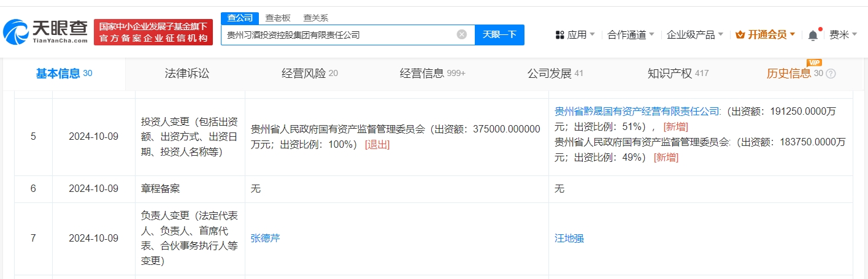
Task: Open the 知识产权 tab
Action: click(x=678, y=74)
